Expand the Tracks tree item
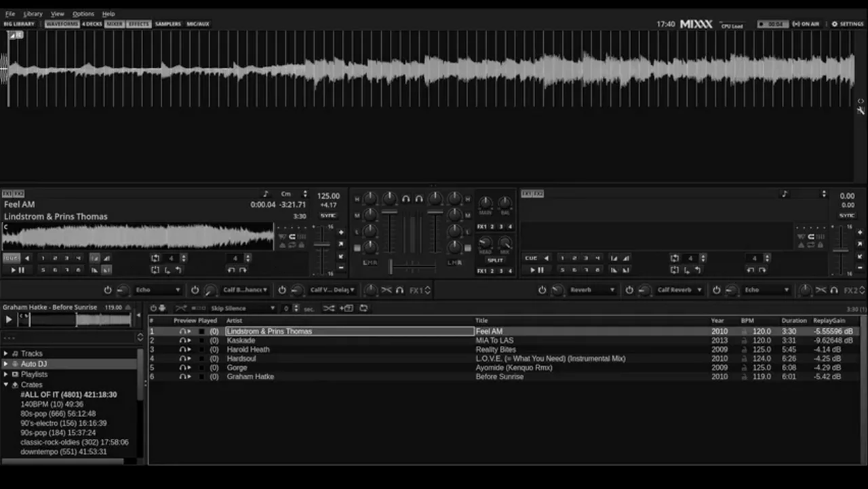 5,353
